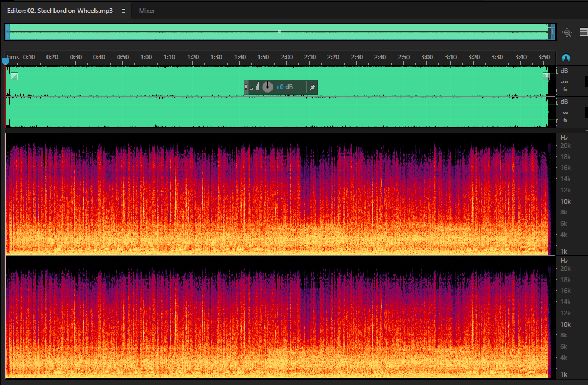Click the 1:00 mark on the time ruler
The image size is (588, 385).
pos(146,57)
